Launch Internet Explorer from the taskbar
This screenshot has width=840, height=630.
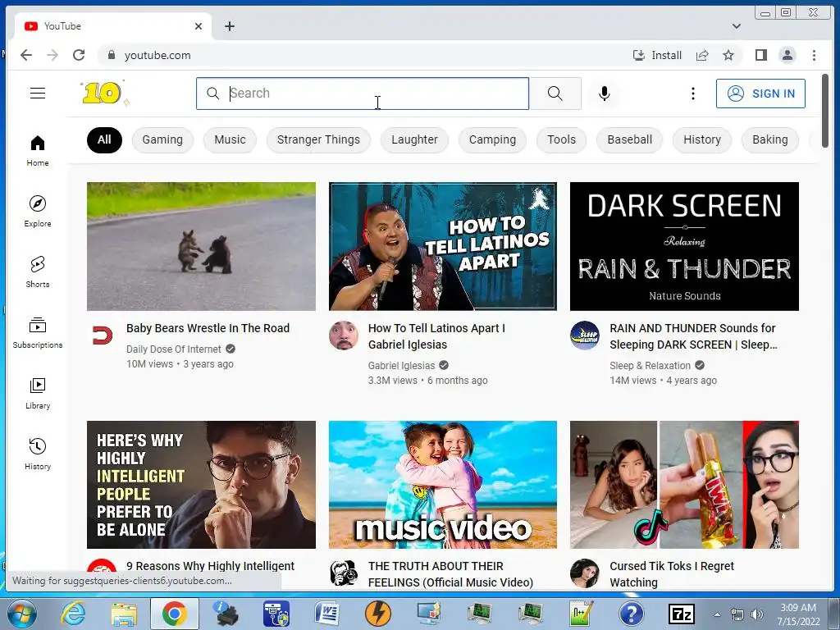tap(73, 614)
